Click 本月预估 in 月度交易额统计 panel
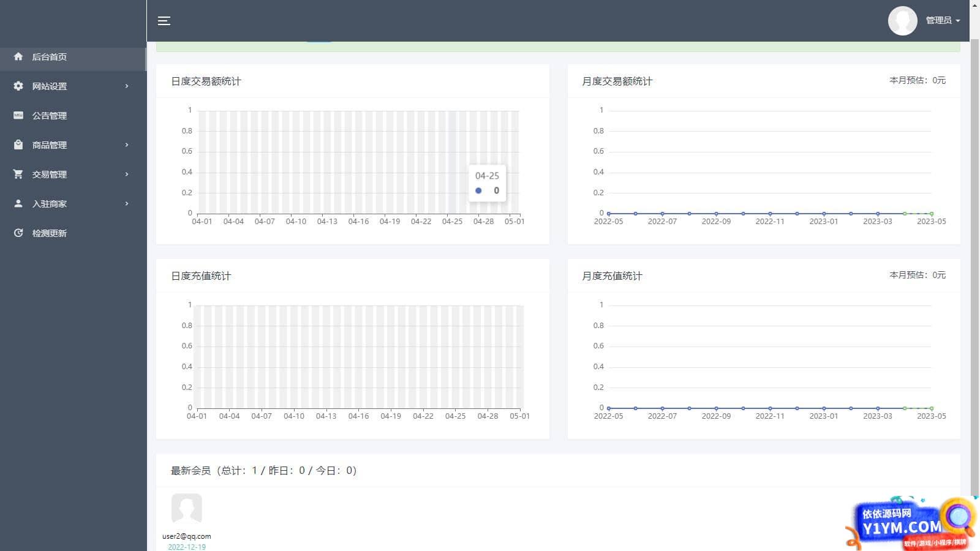Screen dimensions: 980x551 tap(918, 80)
